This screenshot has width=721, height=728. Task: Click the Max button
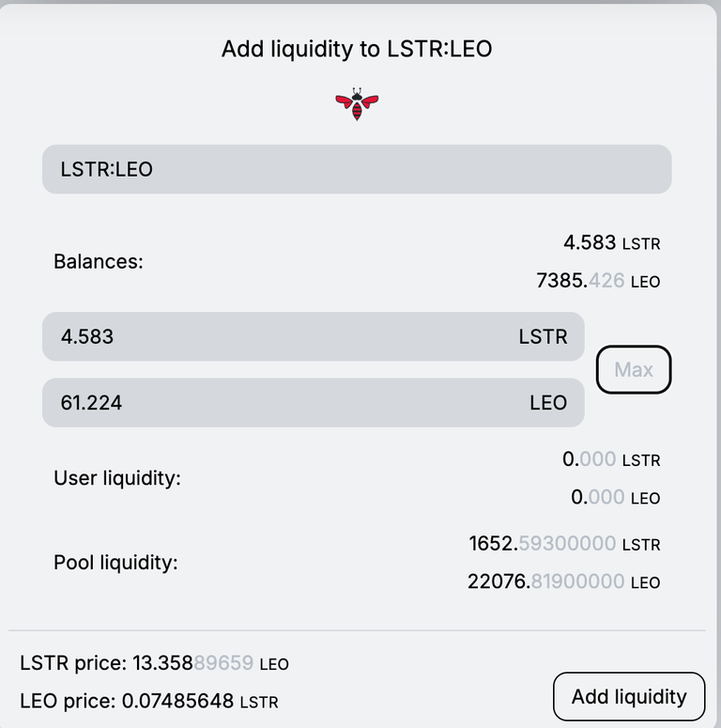coord(634,369)
